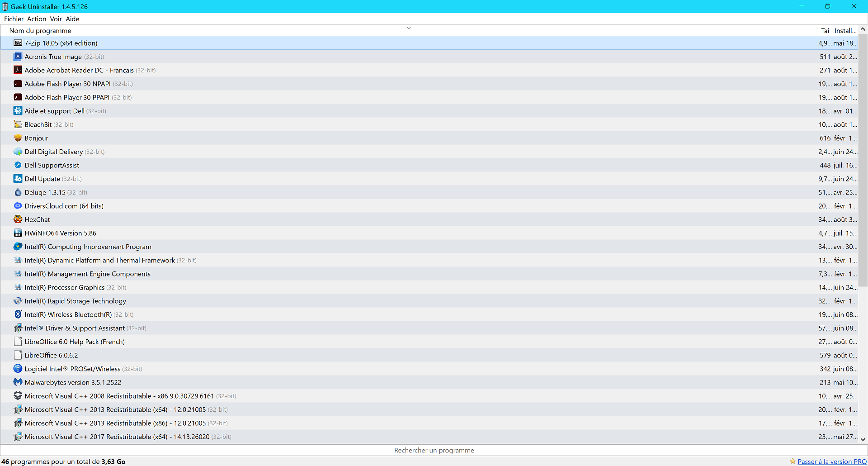Click the Dell Update icon

(18, 179)
